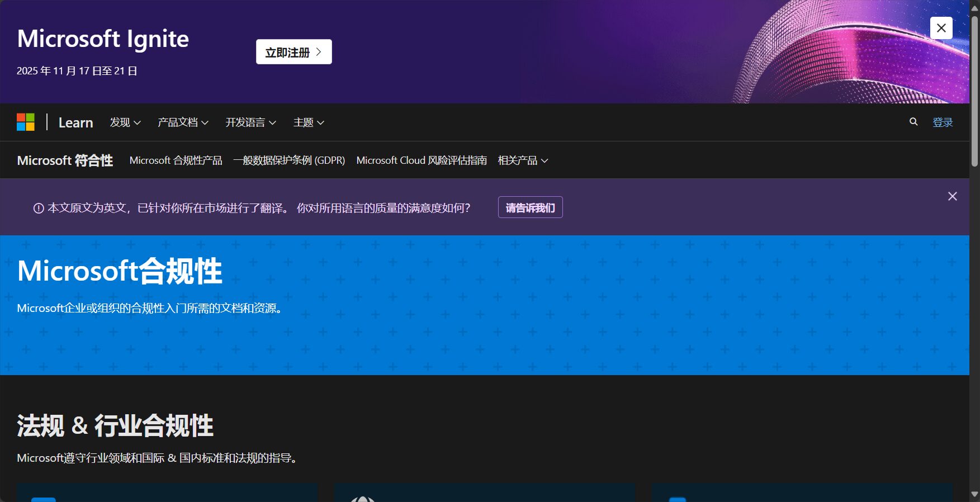Click the 2025 年 11 月 17 日至 21 日 date text

point(77,71)
